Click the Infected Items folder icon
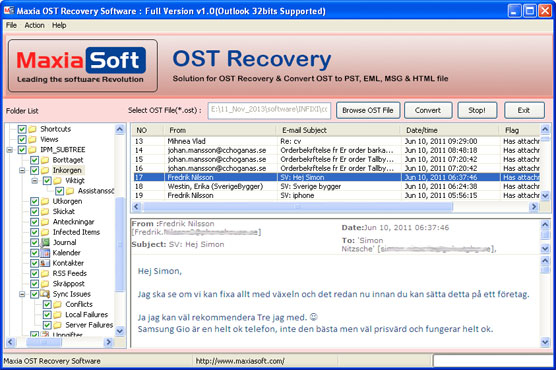The height and width of the screenshot is (370, 556). coord(45,232)
